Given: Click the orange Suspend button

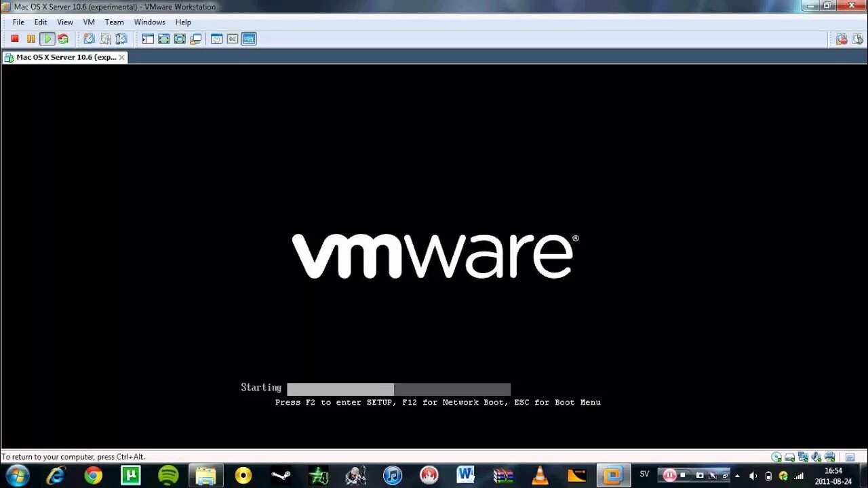Looking at the screenshot, I should click(x=31, y=39).
